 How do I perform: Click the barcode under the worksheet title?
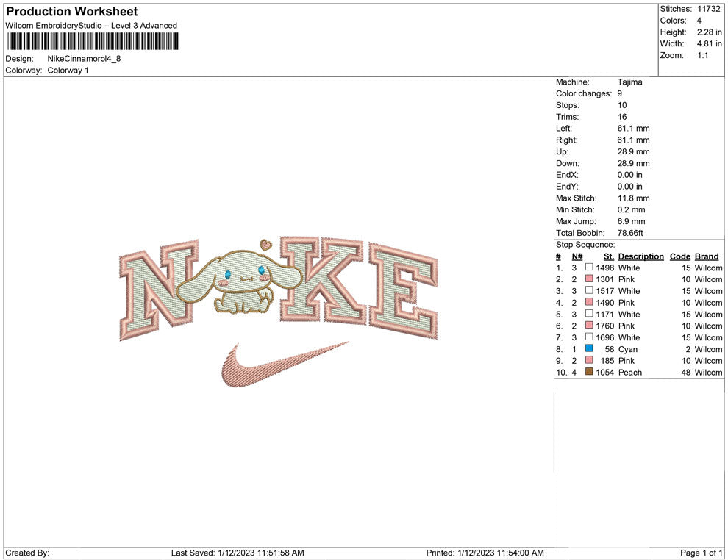92,41
